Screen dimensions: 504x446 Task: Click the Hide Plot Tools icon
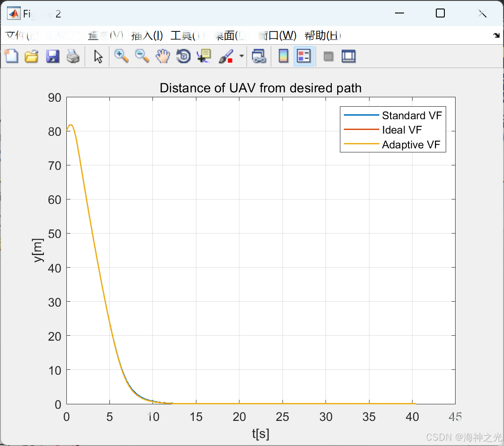[x=328, y=56]
